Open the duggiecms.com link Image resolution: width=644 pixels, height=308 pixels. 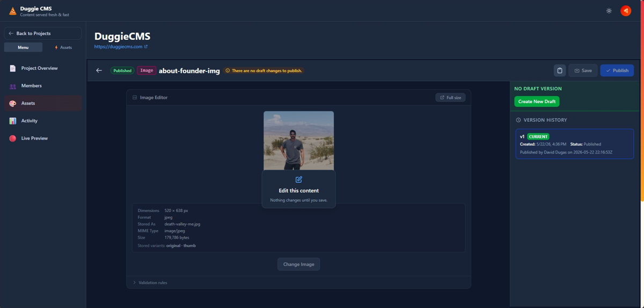click(121, 47)
